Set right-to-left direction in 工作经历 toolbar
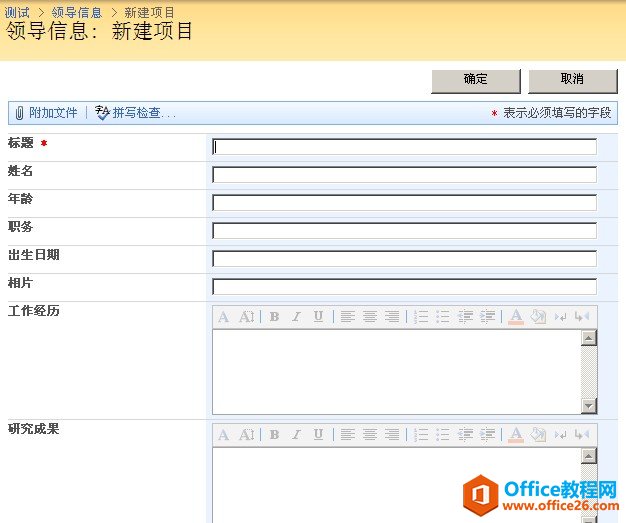 point(582,317)
